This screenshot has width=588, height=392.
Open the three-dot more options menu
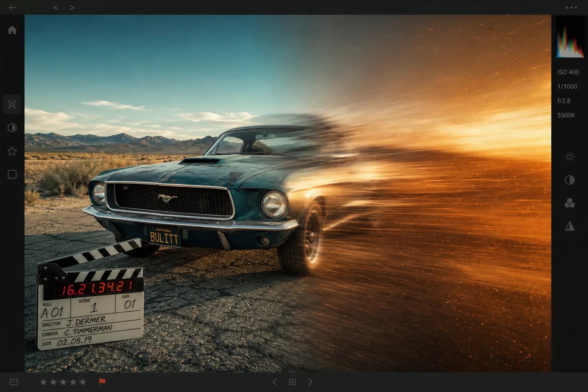[571, 7]
